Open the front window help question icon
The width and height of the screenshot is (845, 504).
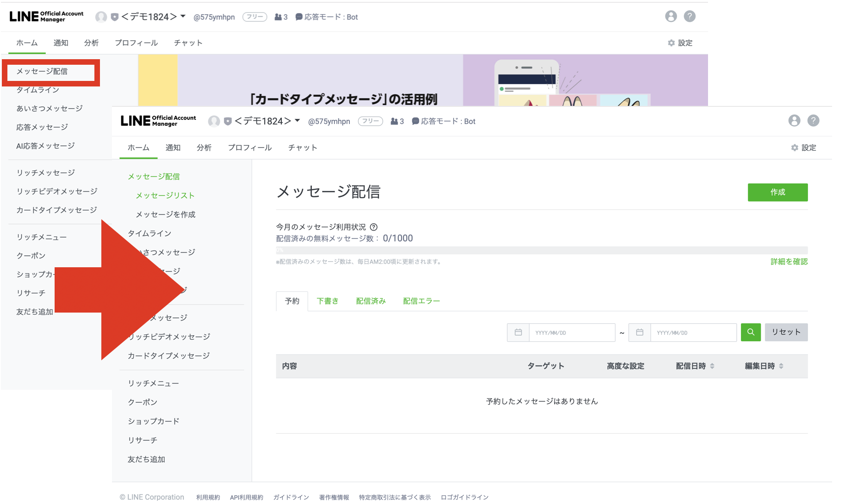pyautogui.click(x=813, y=121)
